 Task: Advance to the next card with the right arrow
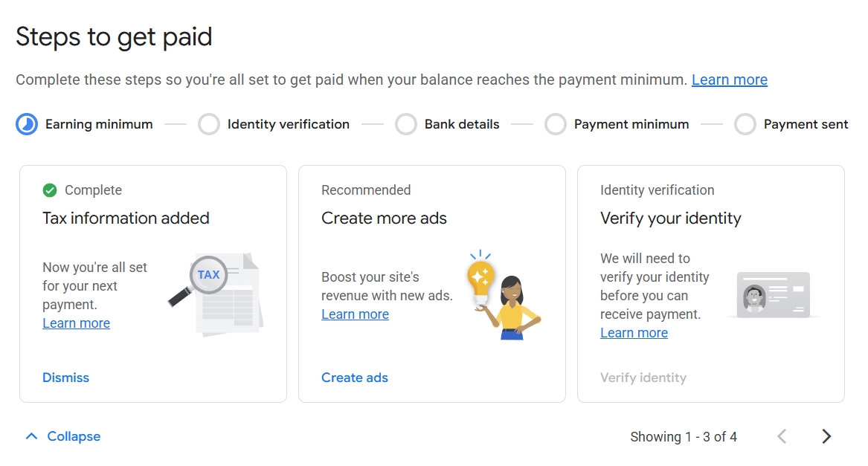coord(826,436)
